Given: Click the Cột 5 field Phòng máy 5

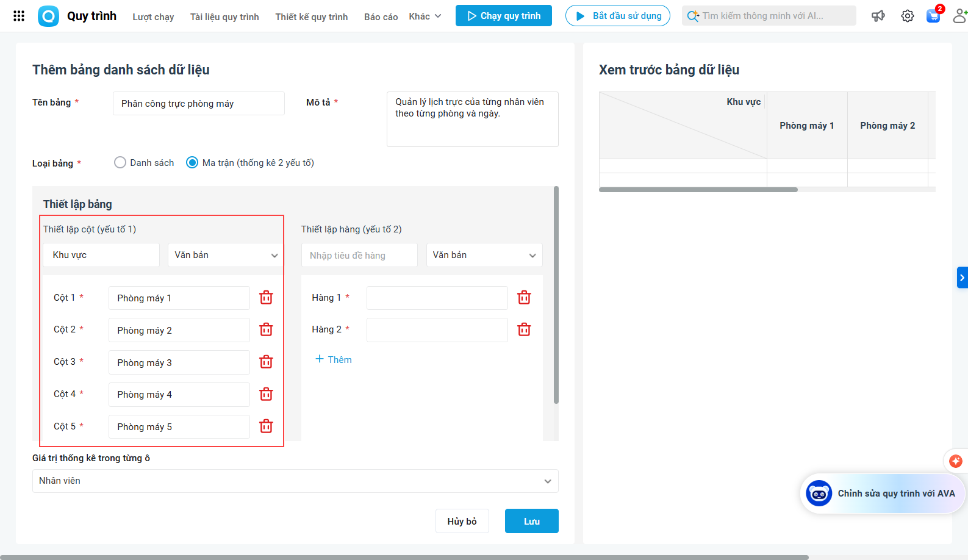Looking at the screenshot, I should click(179, 426).
